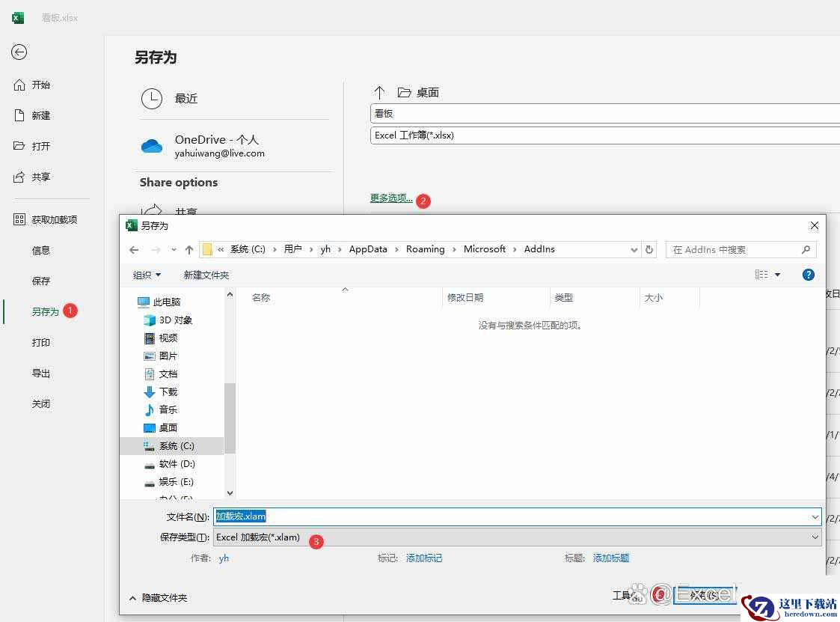Open the 保存类型 Excel 加载宏 dropdown

click(x=517, y=537)
